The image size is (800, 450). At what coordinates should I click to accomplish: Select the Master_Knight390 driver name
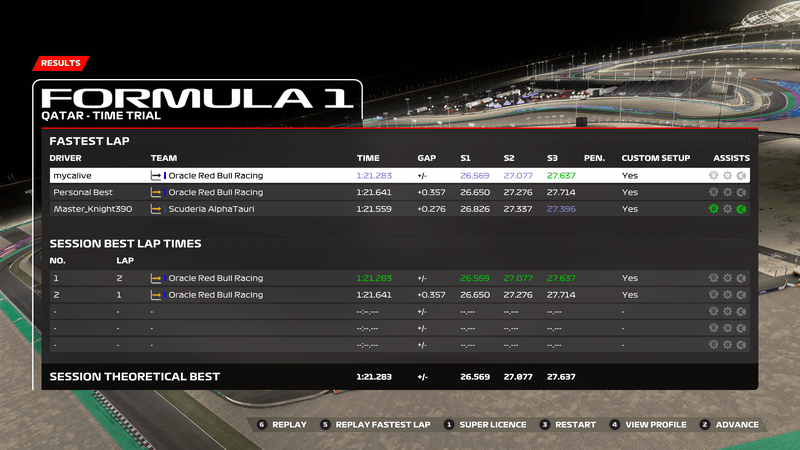point(93,209)
